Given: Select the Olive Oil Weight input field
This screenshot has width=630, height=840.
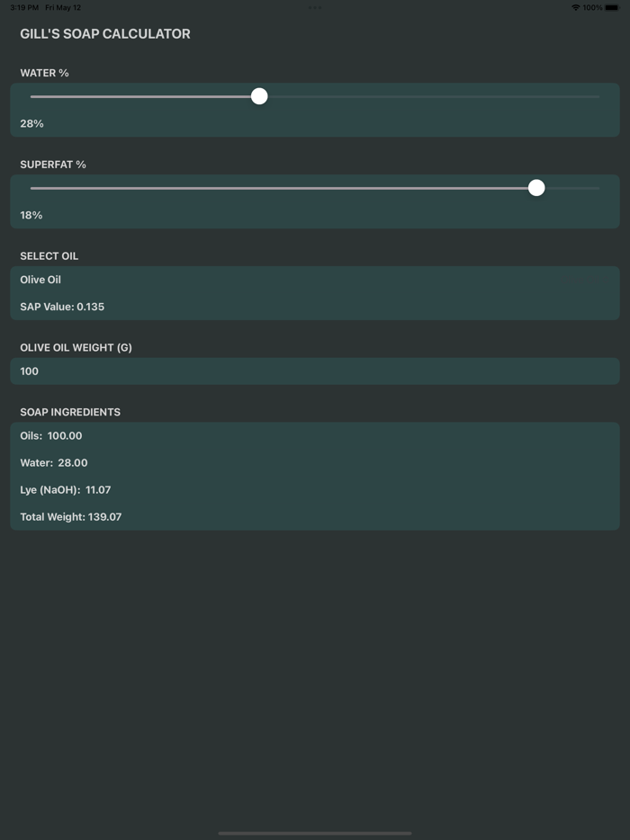Looking at the screenshot, I should click(315, 371).
